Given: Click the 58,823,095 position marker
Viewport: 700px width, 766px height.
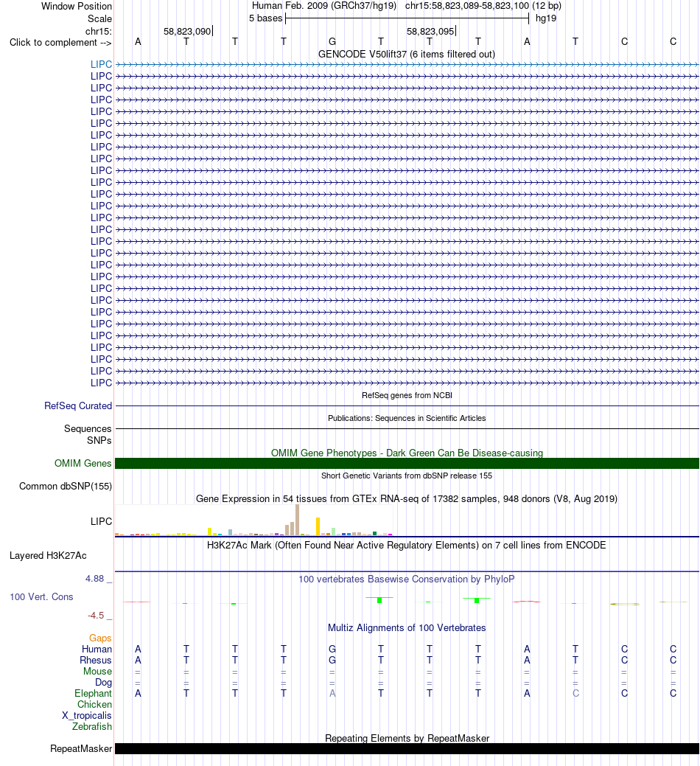Looking at the screenshot, I should tap(430, 31).
